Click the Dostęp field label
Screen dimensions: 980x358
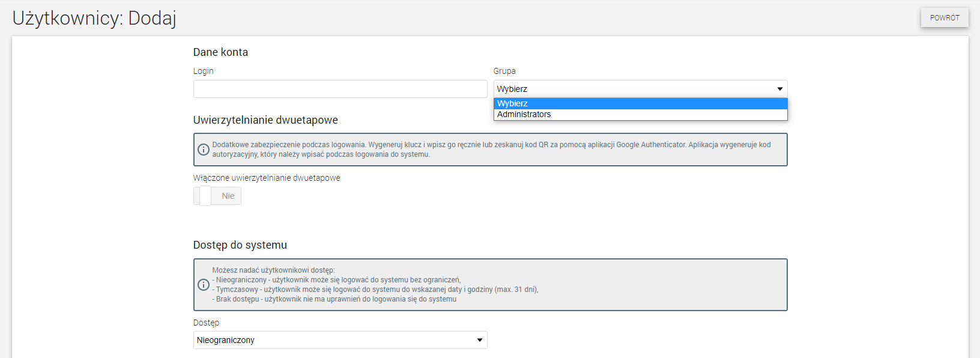[x=206, y=323]
